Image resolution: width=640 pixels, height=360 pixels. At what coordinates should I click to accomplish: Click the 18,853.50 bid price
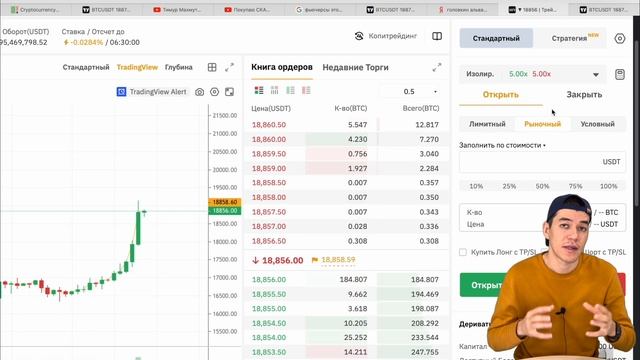click(x=269, y=352)
